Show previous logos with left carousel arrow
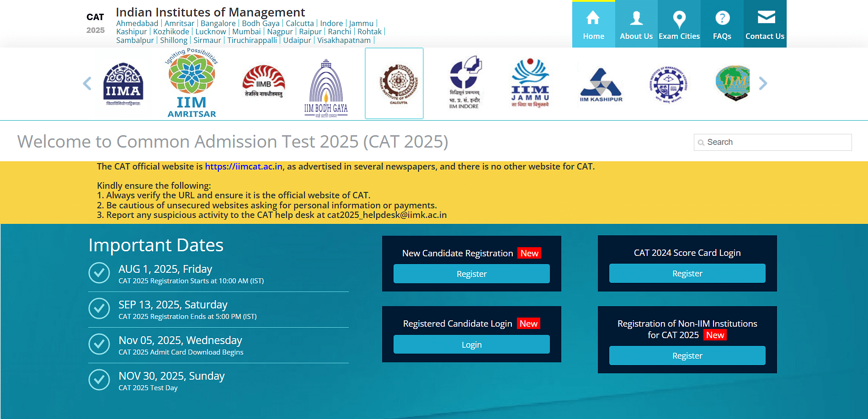The width and height of the screenshot is (868, 419). coord(87,83)
